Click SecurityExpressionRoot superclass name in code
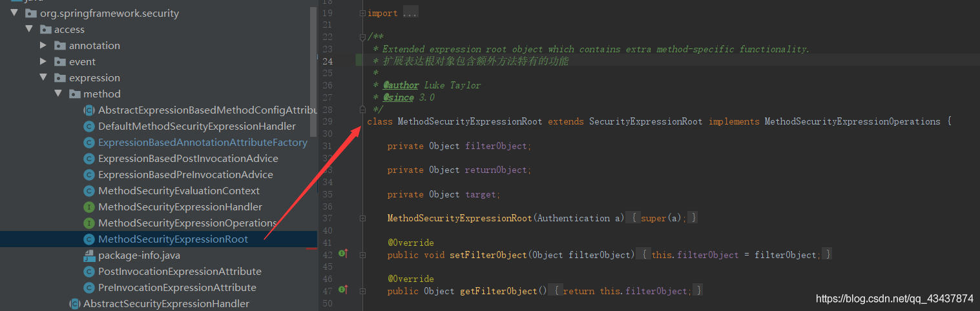980x311 pixels. 645,121
